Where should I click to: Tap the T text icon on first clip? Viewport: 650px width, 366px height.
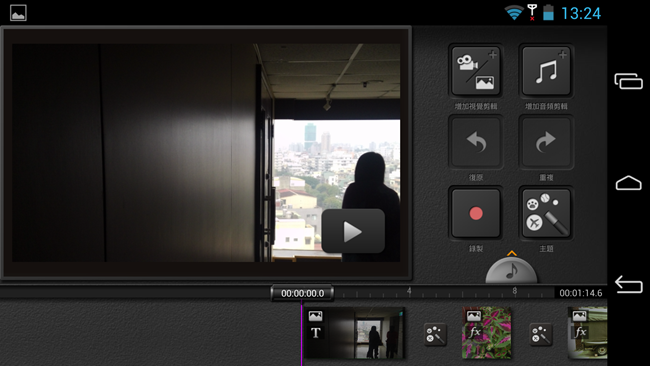pos(315,333)
